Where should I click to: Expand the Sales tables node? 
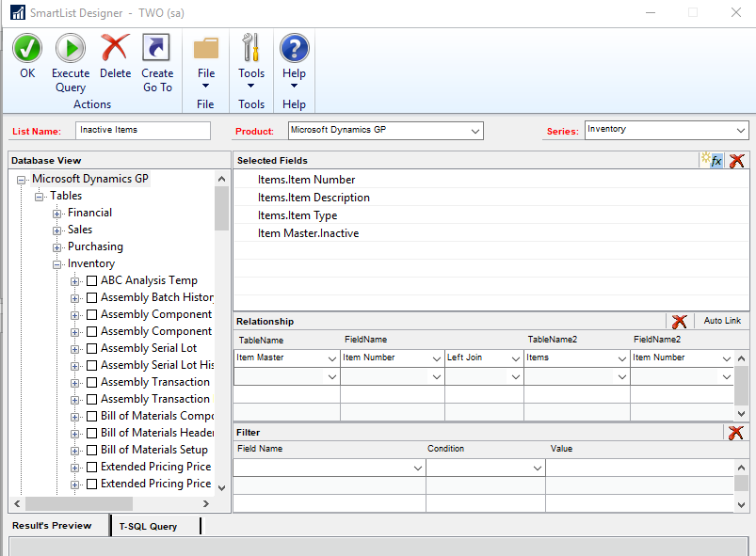coord(56,230)
